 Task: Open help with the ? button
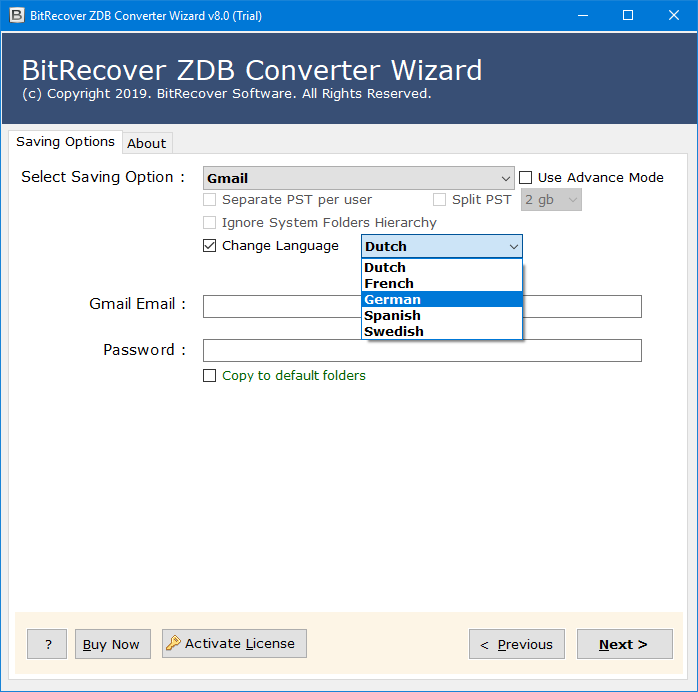pyautogui.click(x=47, y=644)
